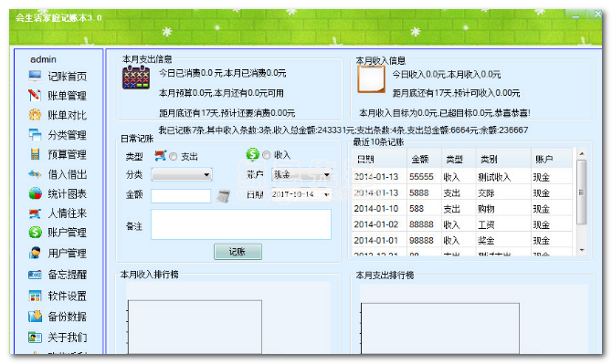Click the 人情往来 icon
612x364 pixels.
click(x=35, y=213)
